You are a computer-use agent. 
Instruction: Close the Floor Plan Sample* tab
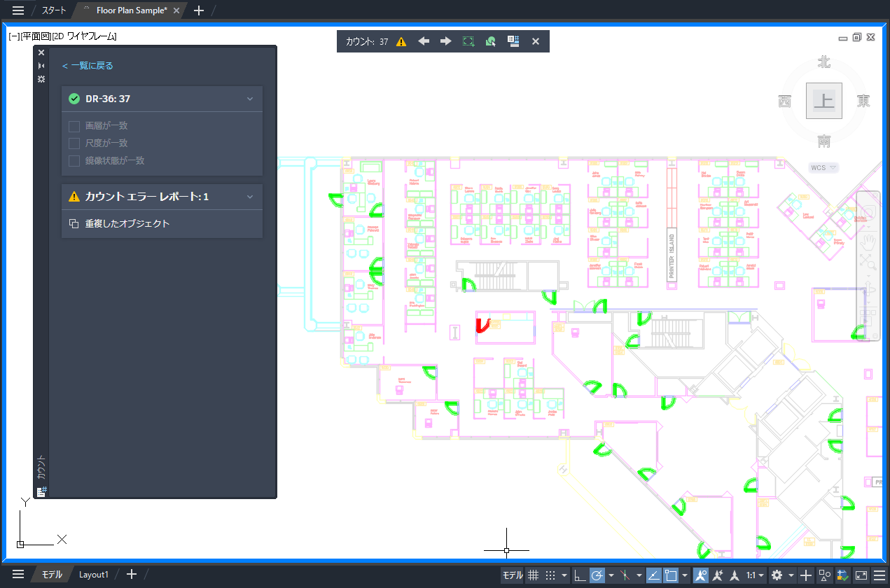click(x=176, y=10)
